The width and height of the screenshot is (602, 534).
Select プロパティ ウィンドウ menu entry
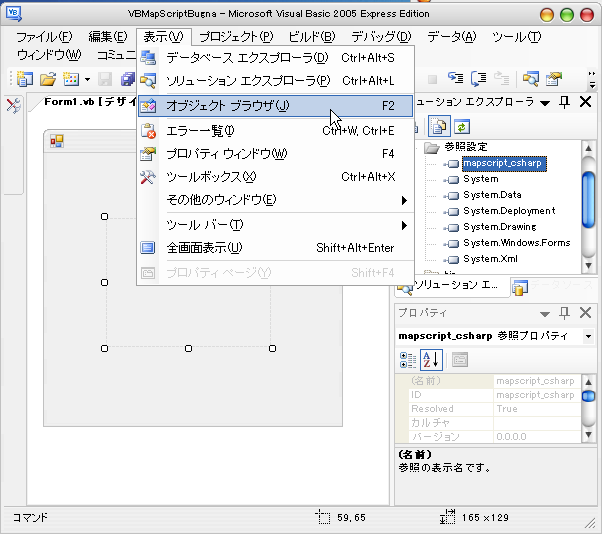[275, 154]
